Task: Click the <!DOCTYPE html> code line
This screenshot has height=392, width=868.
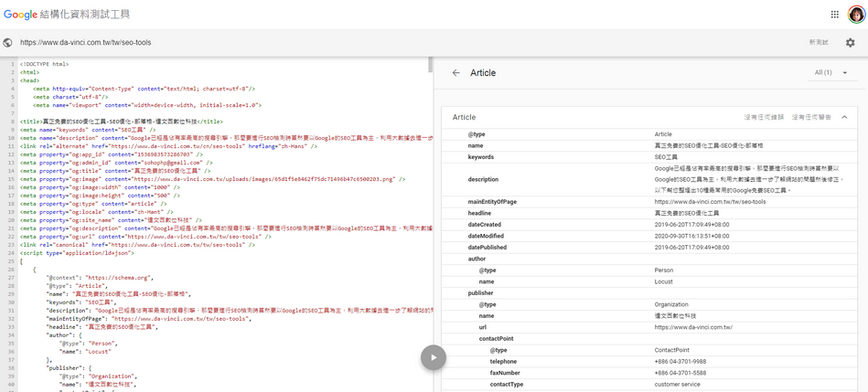Action: click(x=44, y=64)
